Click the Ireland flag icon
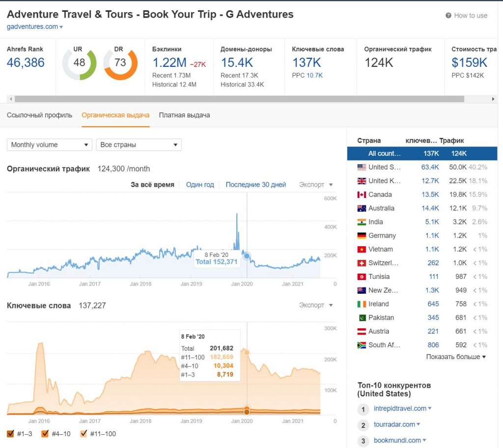 tap(362, 304)
